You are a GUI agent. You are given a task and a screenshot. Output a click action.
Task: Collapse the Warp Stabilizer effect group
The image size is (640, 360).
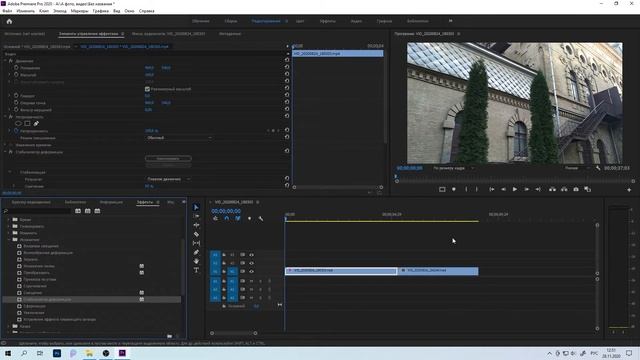tap(6, 152)
